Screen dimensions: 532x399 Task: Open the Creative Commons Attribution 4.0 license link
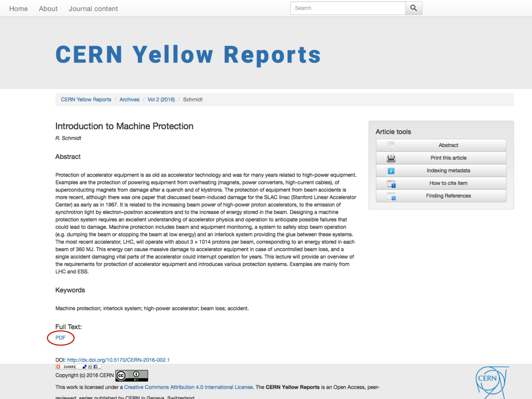(188, 387)
